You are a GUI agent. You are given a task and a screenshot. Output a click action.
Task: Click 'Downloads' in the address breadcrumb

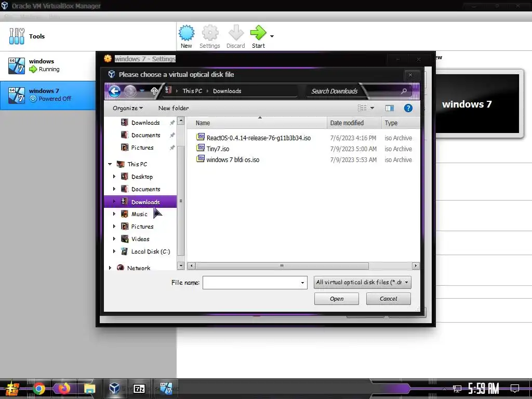point(227,91)
